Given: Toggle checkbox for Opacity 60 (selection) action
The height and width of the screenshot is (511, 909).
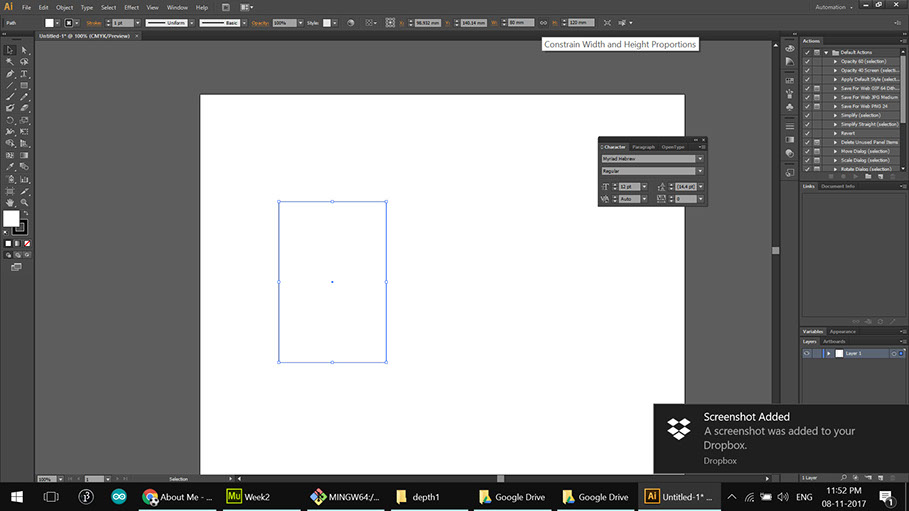Looking at the screenshot, I should tap(807, 61).
